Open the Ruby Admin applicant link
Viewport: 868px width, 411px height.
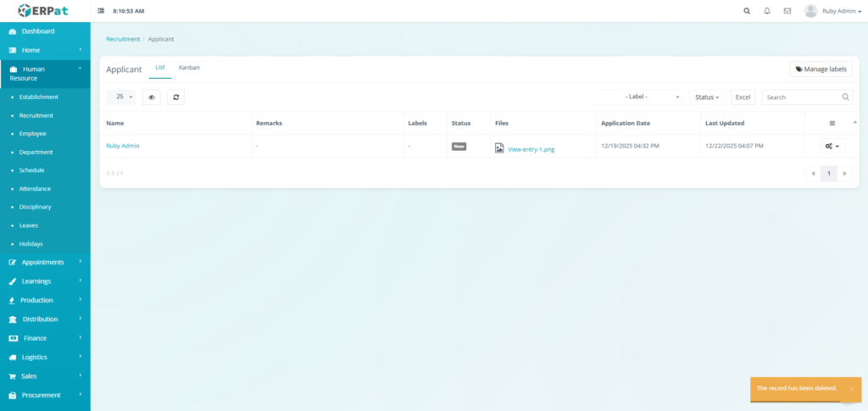pyautogui.click(x=123, y=146)
